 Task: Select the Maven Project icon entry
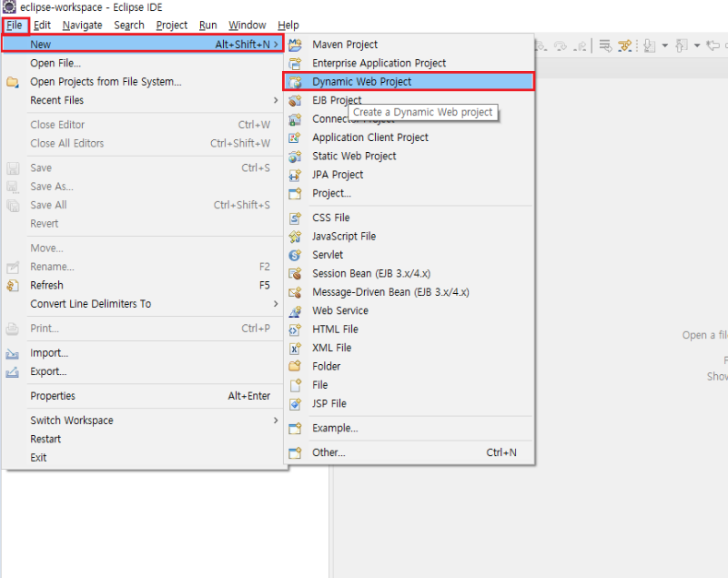click(x=295, y=45)
